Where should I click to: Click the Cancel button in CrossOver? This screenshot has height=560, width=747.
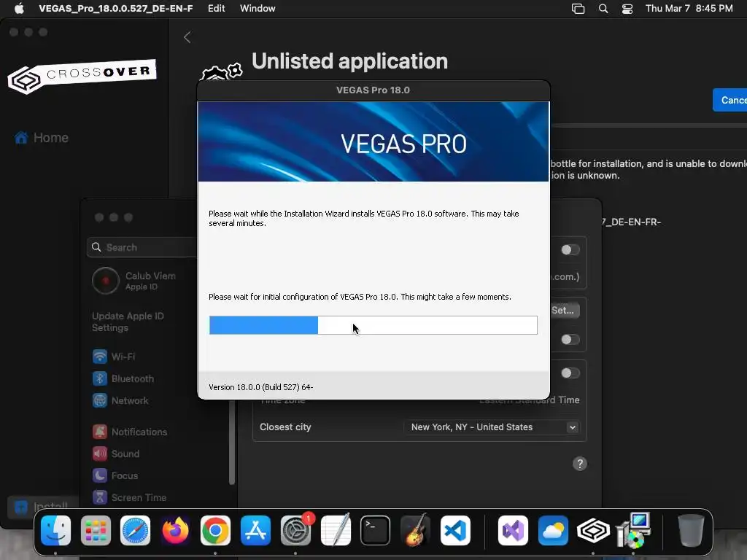(x=729, y=100)
